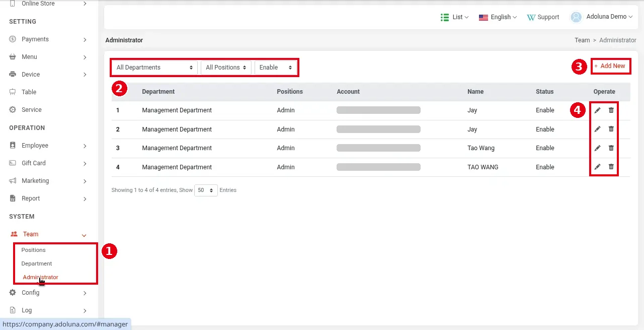Expand the Employee menu chevron
The width and height of the screenshot is (644, 330).
tap(85, 146)
